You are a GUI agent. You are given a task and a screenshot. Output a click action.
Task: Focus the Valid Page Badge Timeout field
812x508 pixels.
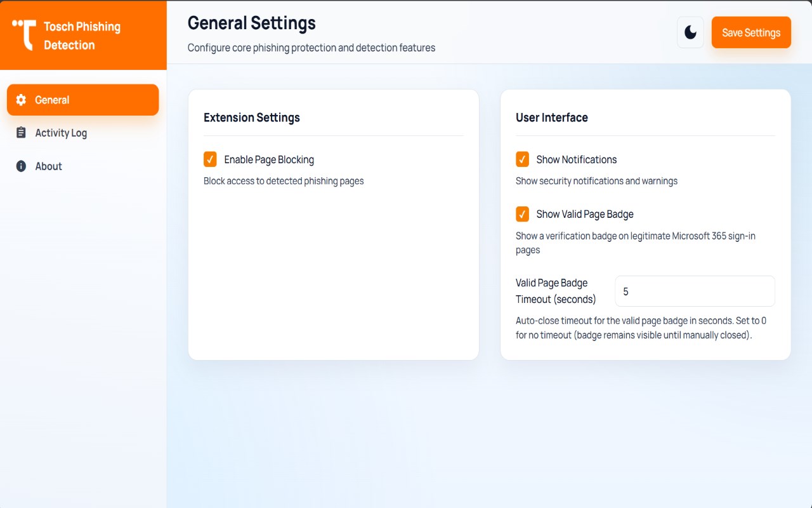695,291
